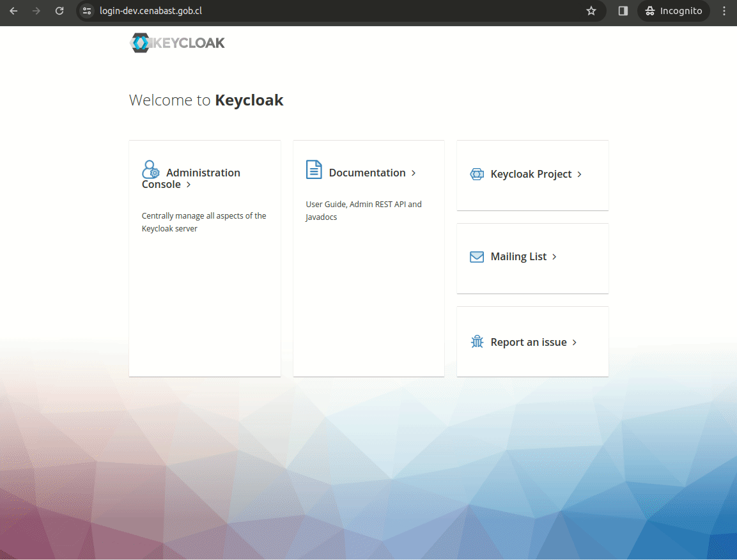
Task: Click the Mailing List envelope icon
Action: (477, 256)
